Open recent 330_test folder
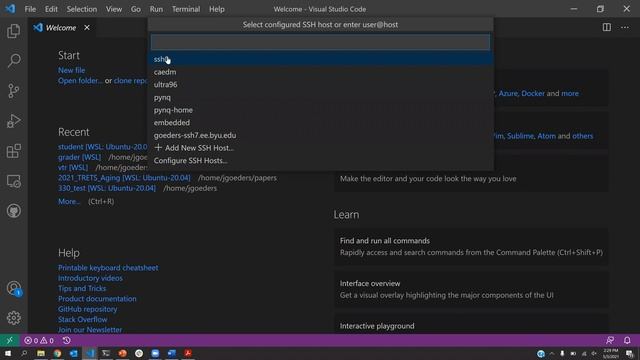Viewport: 640px width, 360px height. click(107, 188)
